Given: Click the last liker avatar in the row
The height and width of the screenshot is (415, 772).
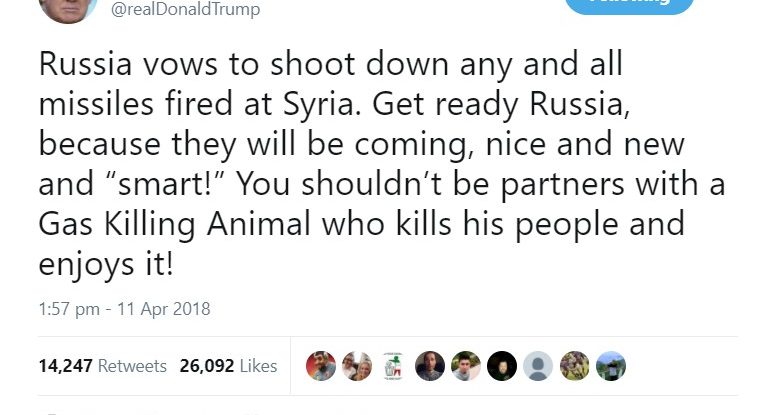Looking at the screenshot, I should tap(610, 366).
